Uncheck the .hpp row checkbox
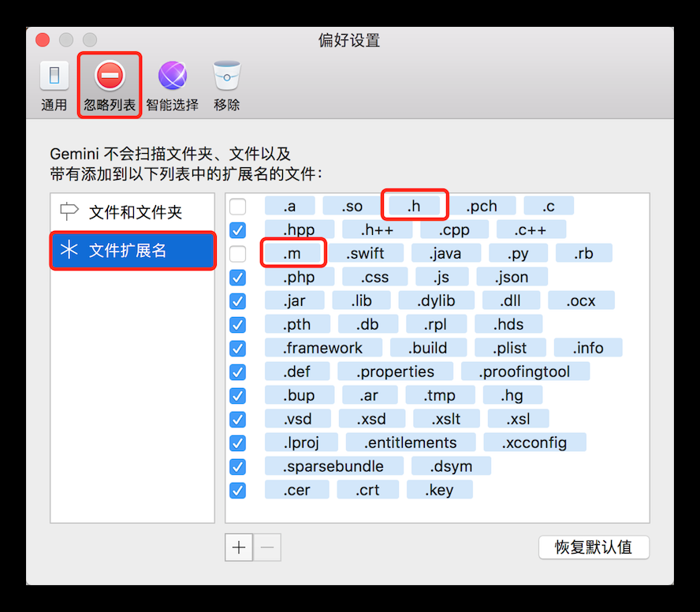The image size is (700, 612). (x=237, y=229)
